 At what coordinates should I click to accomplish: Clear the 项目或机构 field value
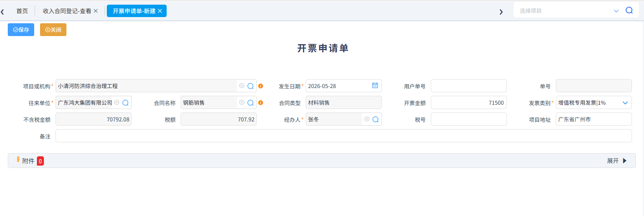click(x=242, y=86)
